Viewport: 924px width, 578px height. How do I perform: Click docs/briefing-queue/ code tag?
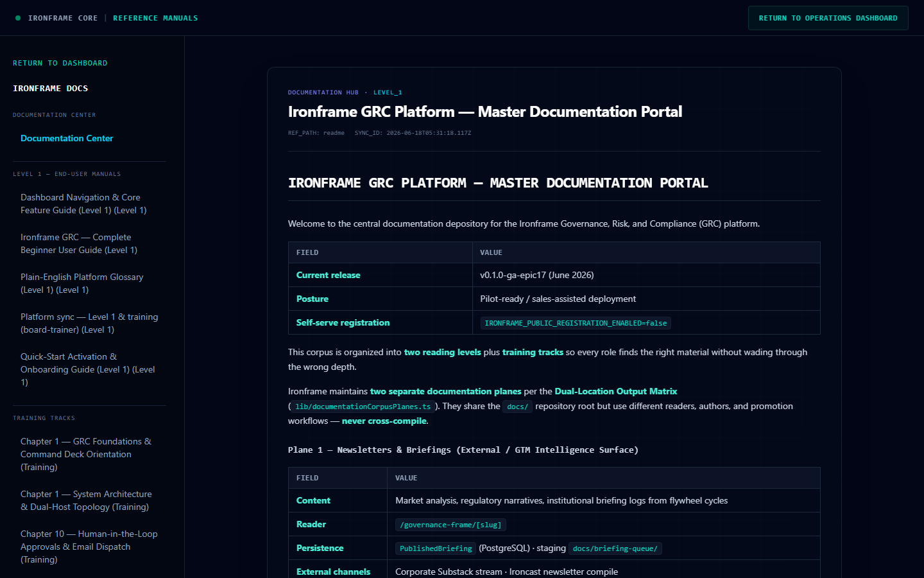coord(615,548)
